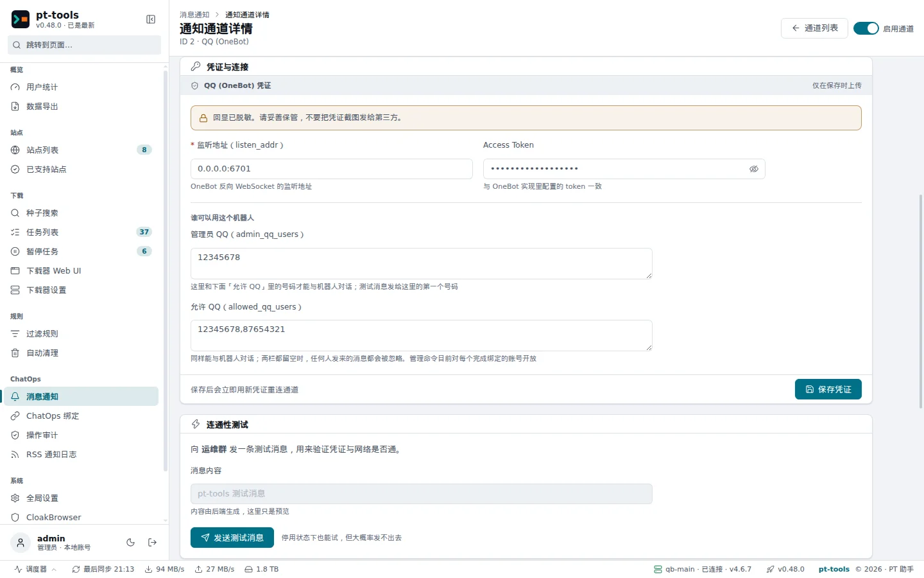Send test message via 发送测试消息
This screenshot has width=924, height=578.
click(x=232, y=538)
